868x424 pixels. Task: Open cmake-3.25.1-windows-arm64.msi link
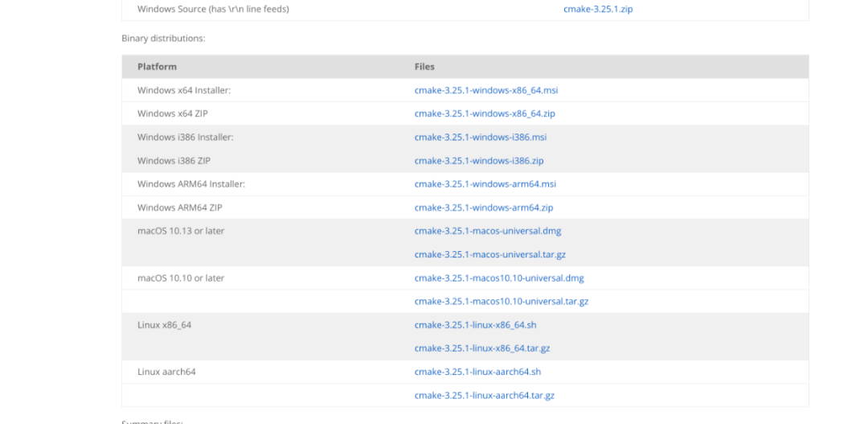click(x=485, y=184)
